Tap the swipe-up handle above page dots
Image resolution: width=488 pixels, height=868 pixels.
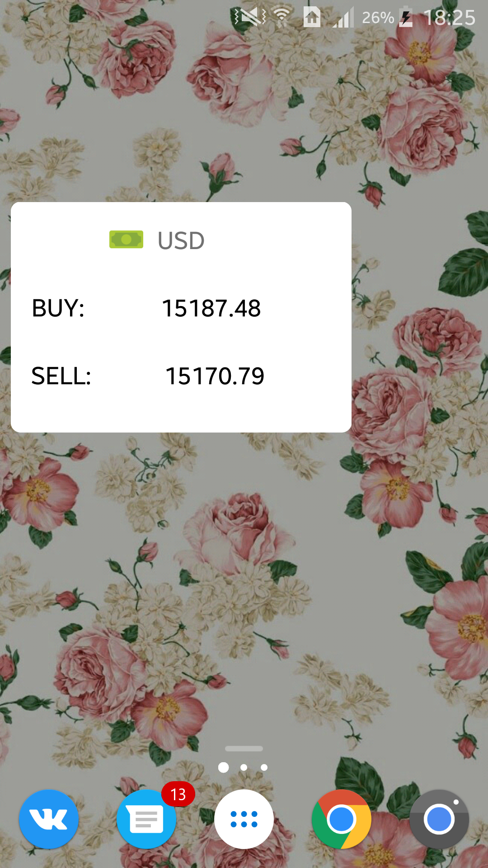(x=244, y=749)
